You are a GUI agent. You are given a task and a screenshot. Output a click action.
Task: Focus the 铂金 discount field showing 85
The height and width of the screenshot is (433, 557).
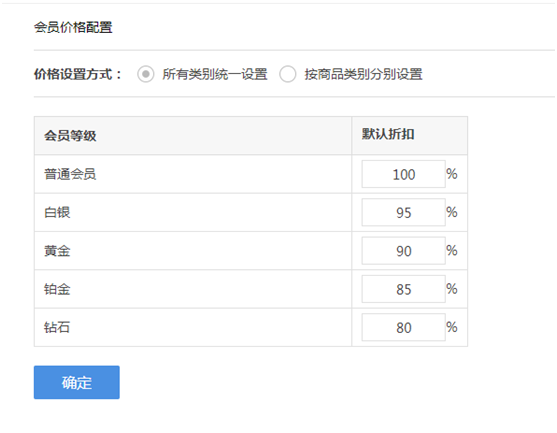(x=404, y=289)
